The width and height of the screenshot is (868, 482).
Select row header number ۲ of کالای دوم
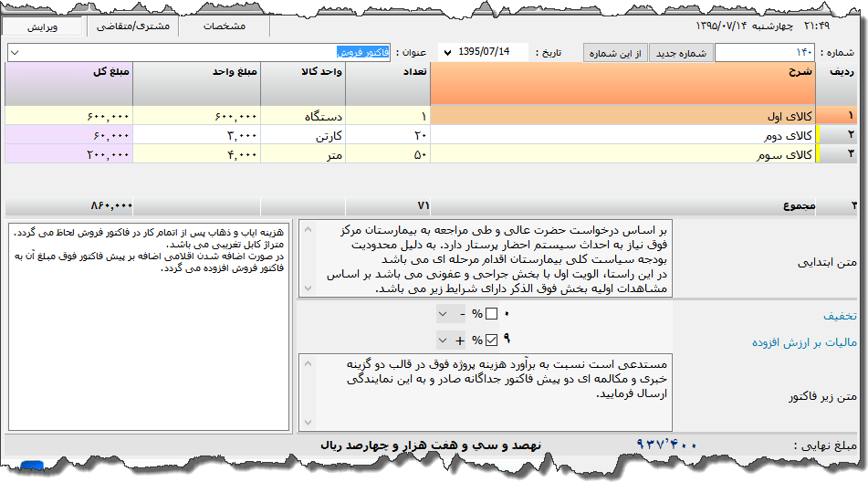[x=837, y=135]
